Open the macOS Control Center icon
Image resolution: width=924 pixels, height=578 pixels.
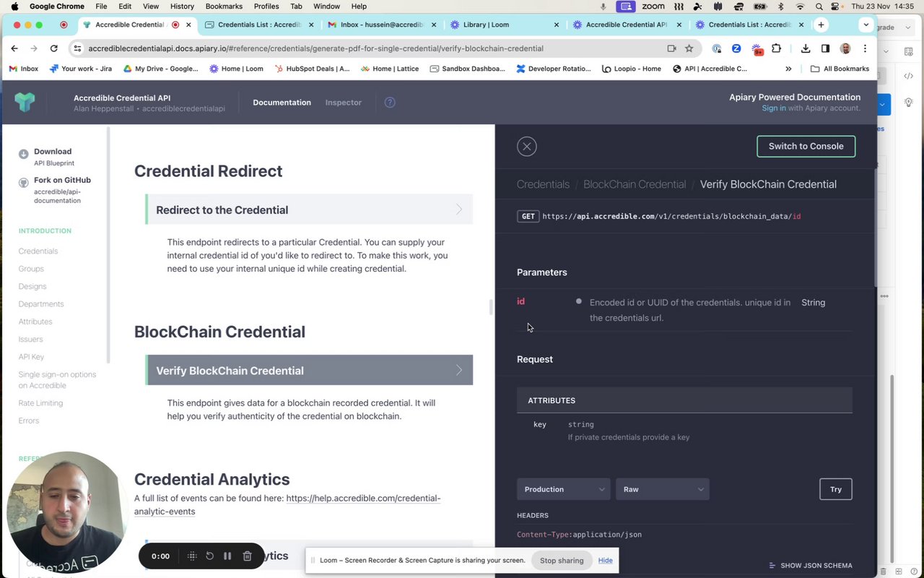tap(835, 7)
